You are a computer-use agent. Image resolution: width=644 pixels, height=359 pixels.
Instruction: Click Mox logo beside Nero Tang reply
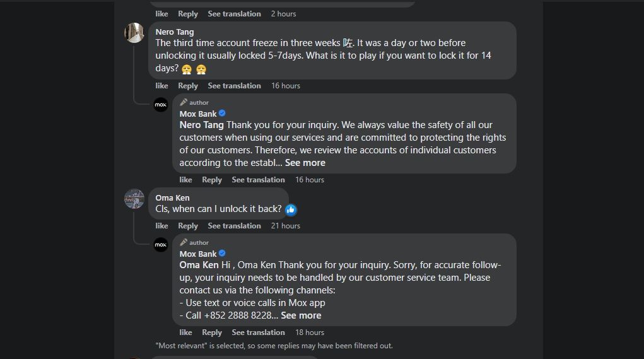tap(161, 105)
